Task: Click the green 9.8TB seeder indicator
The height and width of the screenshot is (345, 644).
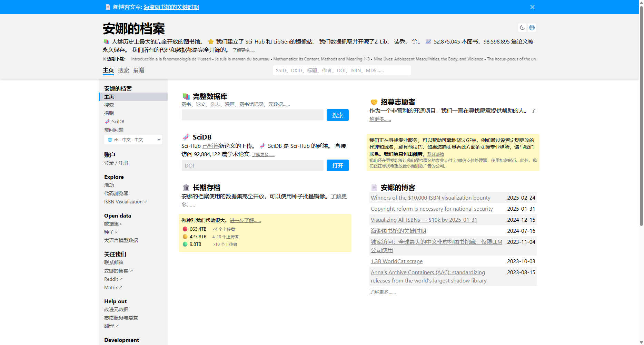Action: tap(185, 244)
